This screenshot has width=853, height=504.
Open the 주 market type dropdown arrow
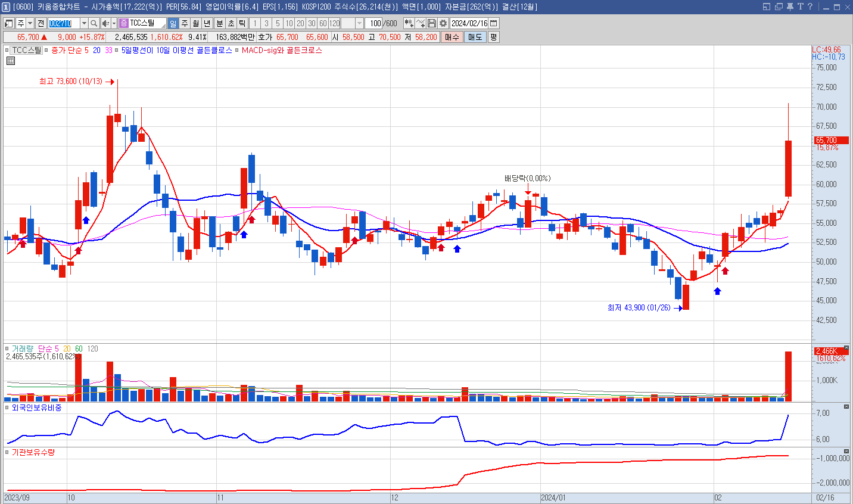30,23
